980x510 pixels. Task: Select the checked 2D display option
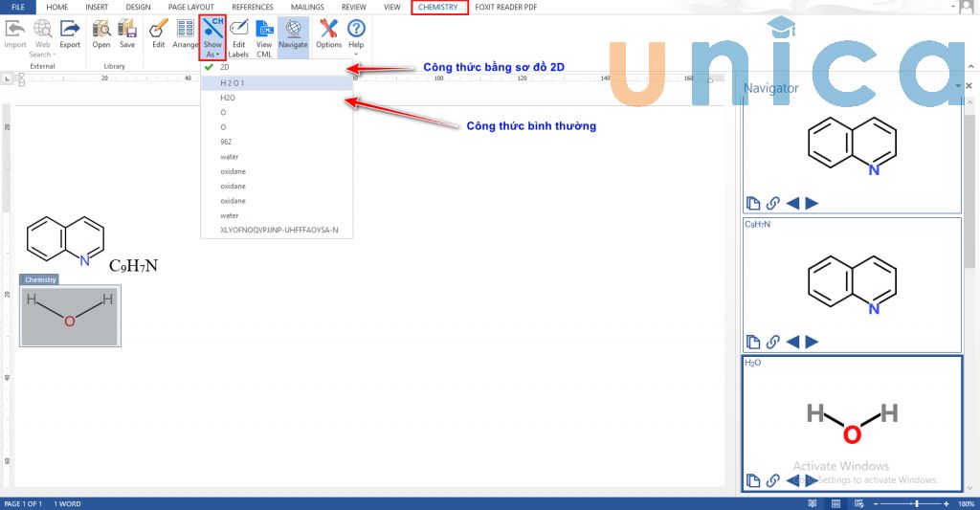click(x=277, y=67)
